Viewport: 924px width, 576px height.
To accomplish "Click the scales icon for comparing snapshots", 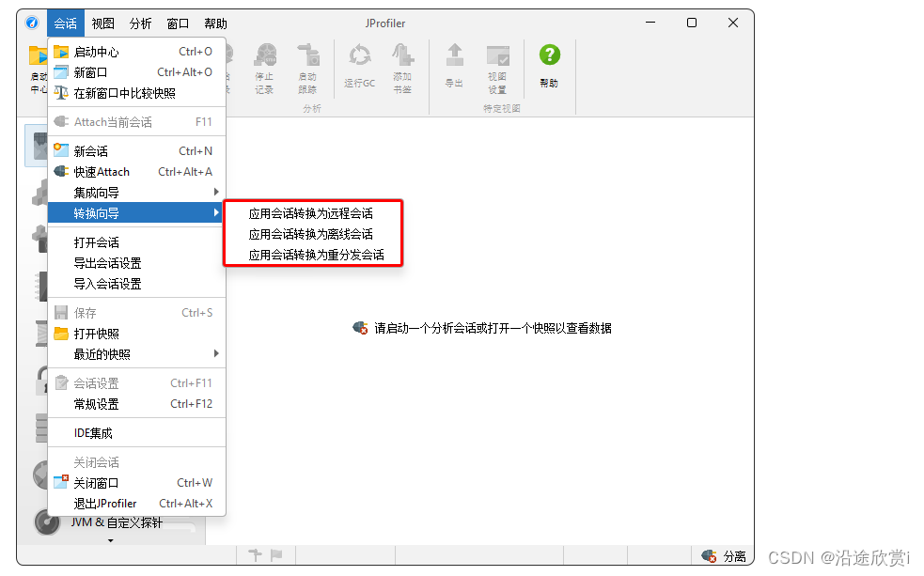I will tap(61, 93).
